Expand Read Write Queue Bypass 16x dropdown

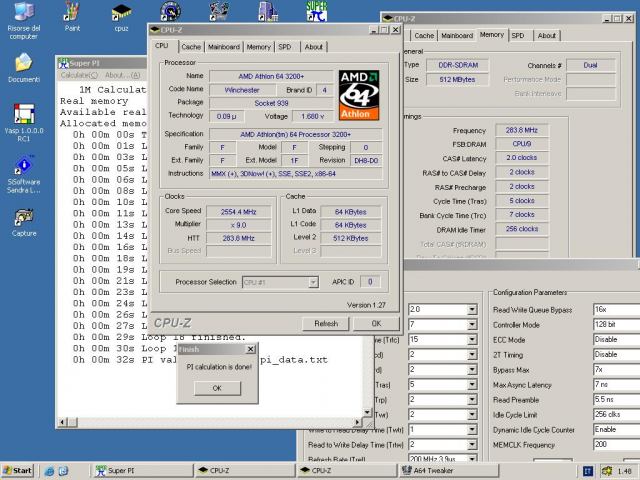point(616,309)
